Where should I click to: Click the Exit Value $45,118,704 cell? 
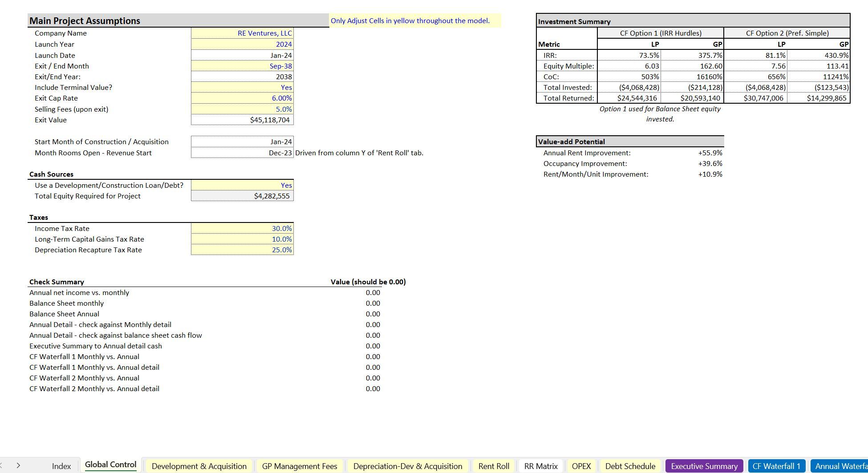[242, 120]
